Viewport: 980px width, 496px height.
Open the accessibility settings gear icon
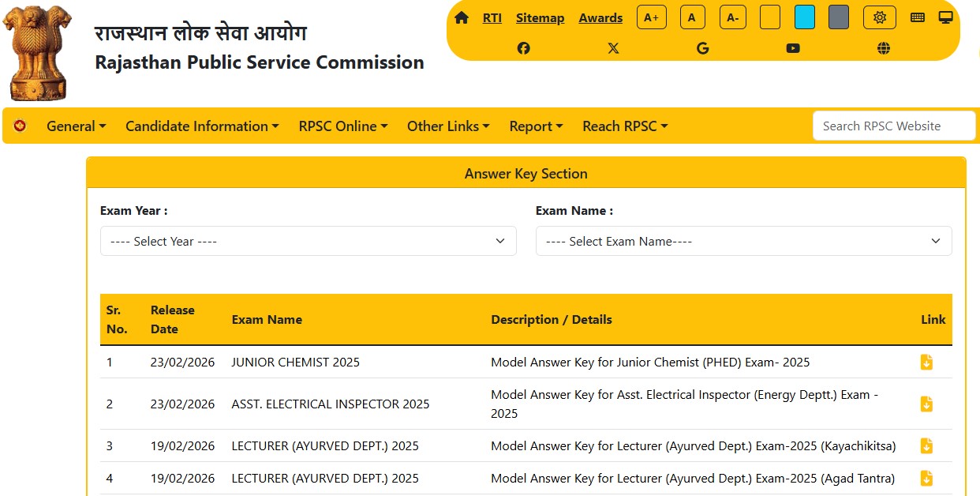879,16
